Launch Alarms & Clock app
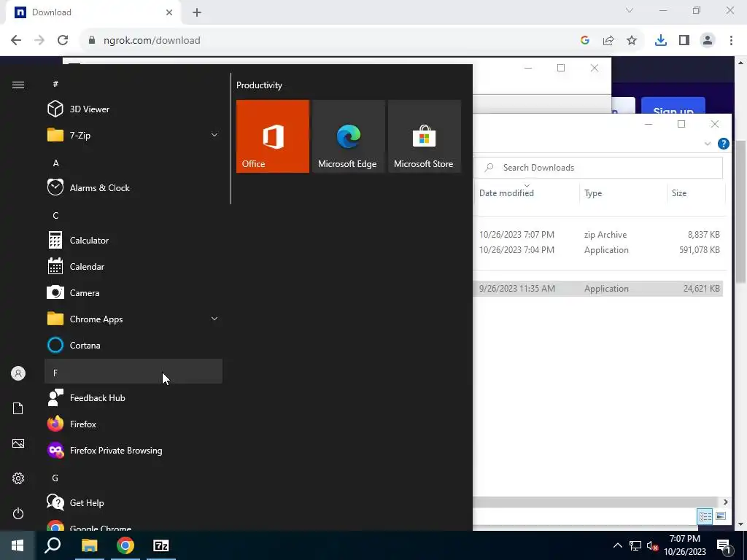Viewport: 747px width, 560px height. point(133,187)
